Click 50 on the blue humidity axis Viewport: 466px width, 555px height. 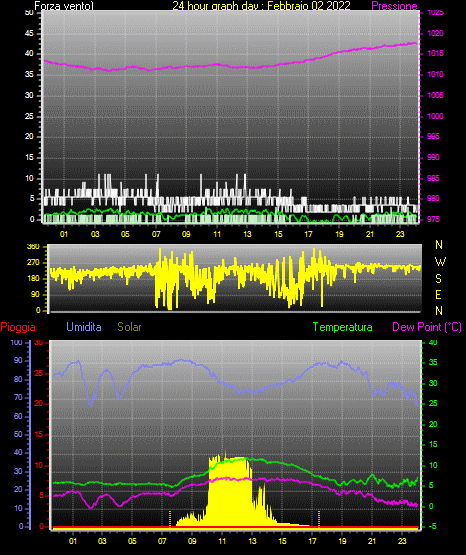click(x=18, y=434)
